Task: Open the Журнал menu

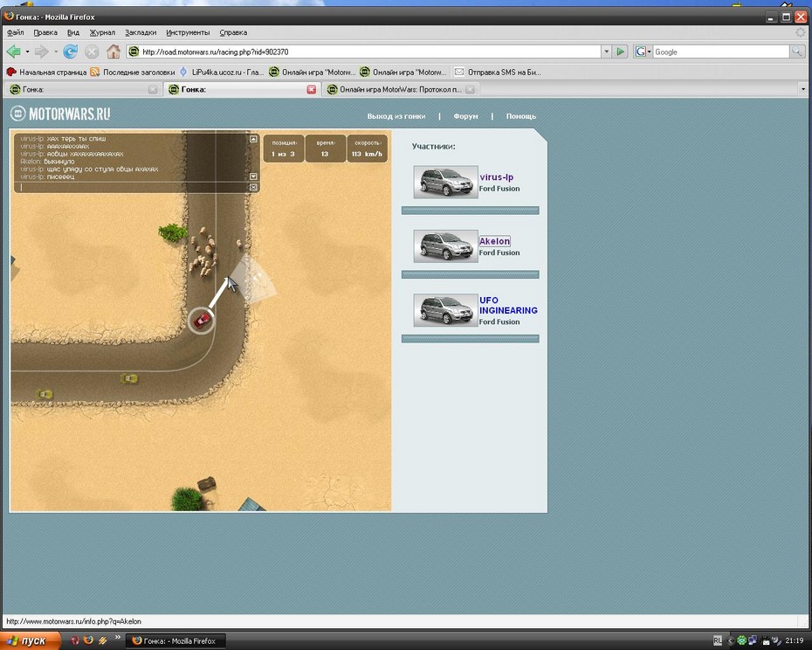Action: pos(102,32)
